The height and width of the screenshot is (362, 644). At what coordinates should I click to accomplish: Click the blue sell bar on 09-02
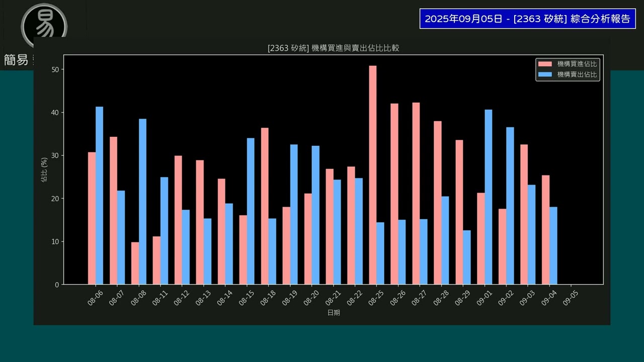click(510, 206)
